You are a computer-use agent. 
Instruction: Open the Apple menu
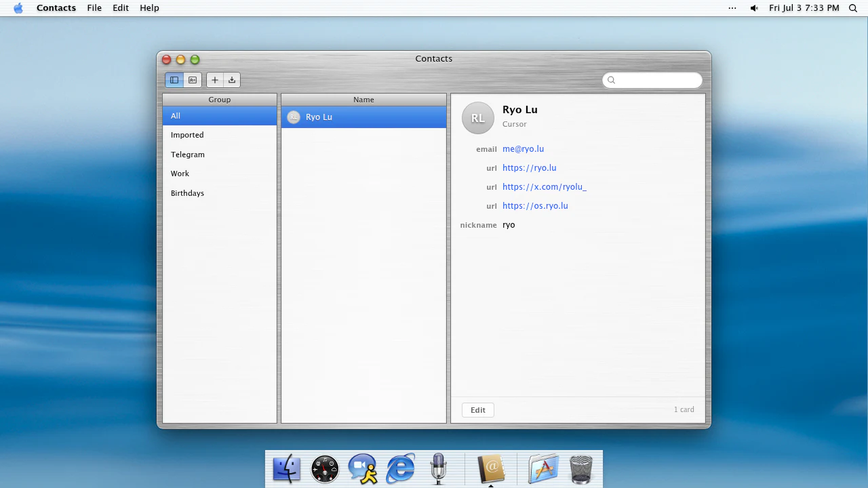tap(18, 8)
